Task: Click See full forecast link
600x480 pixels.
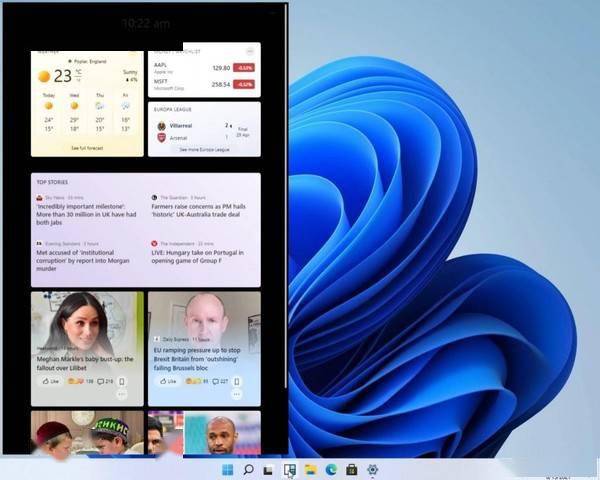Action: [x=87, y=148]
